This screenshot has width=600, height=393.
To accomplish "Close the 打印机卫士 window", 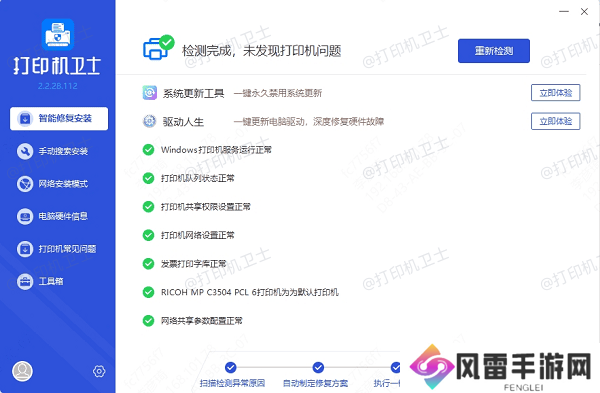I will click(584, 11).
